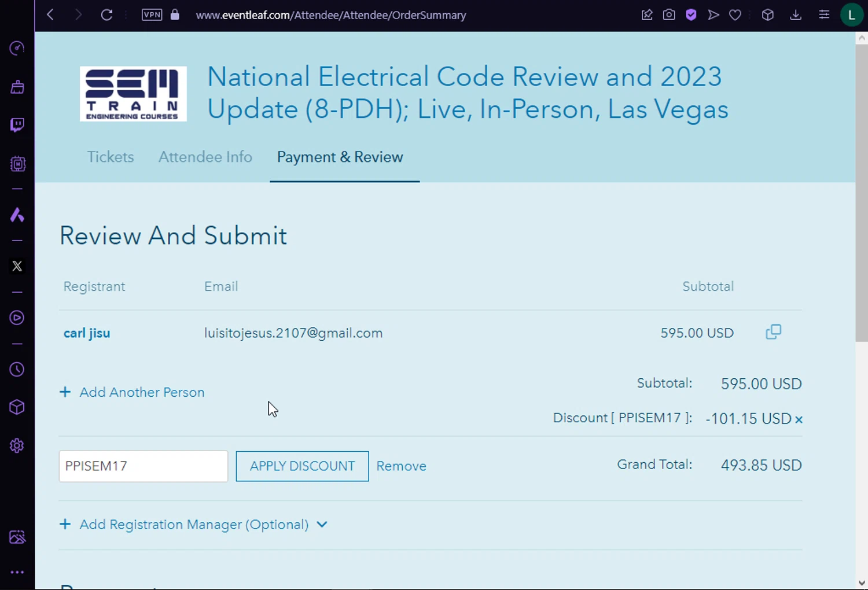Click the page scrollbar down arrow
Image resolution: width=868 pixels, height=590 pixels.
click(x=862, y=583)
